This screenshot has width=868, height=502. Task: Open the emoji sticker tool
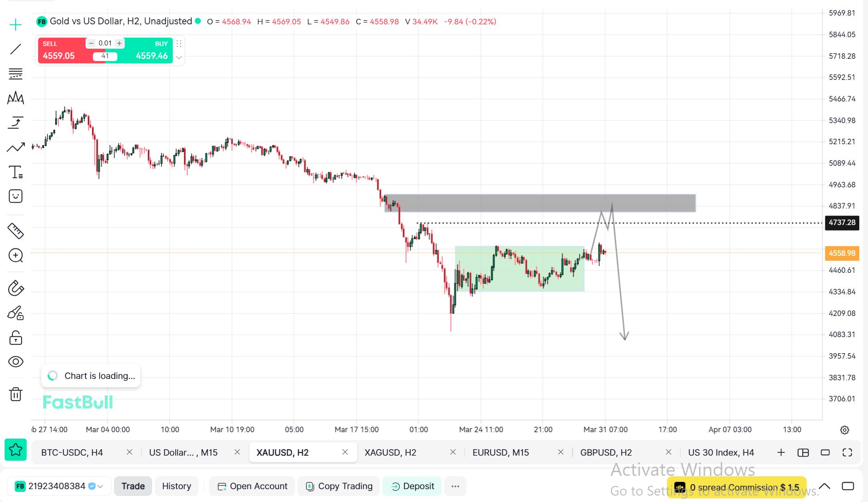[x=16, y=197]
